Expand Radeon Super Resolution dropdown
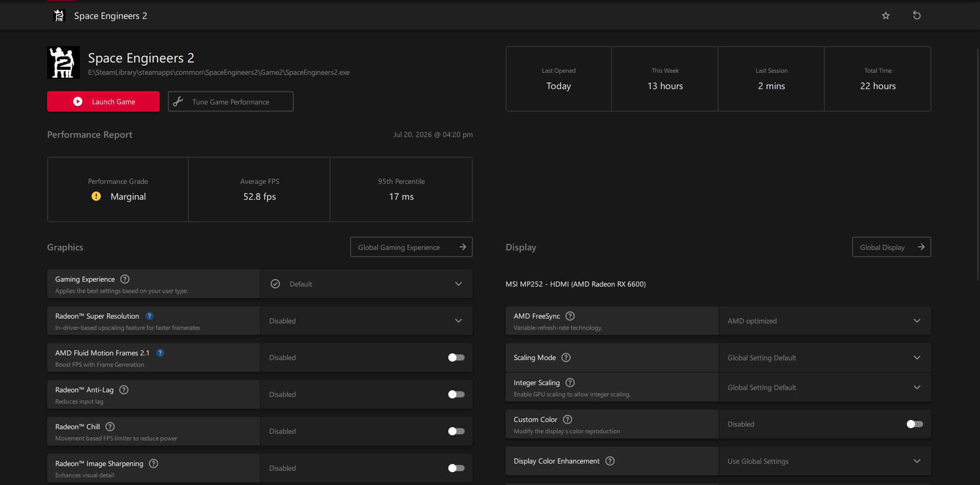The image size is (980, 485). [x=366, y=321]
